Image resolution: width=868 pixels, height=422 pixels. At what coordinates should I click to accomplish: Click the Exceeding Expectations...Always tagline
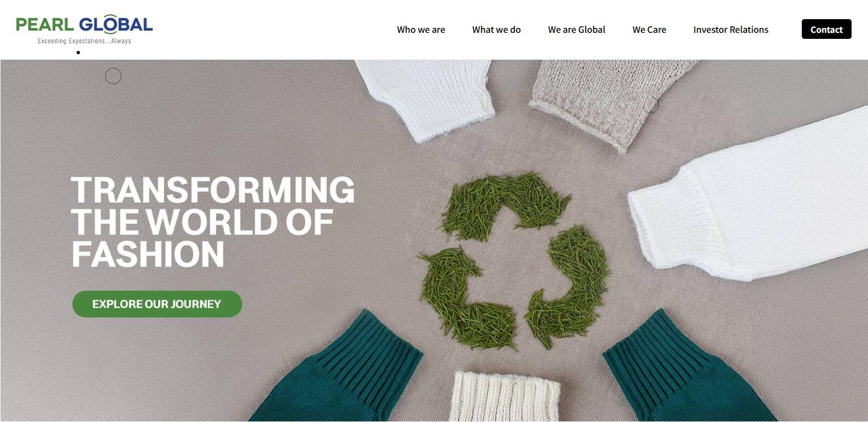point(84,41)
